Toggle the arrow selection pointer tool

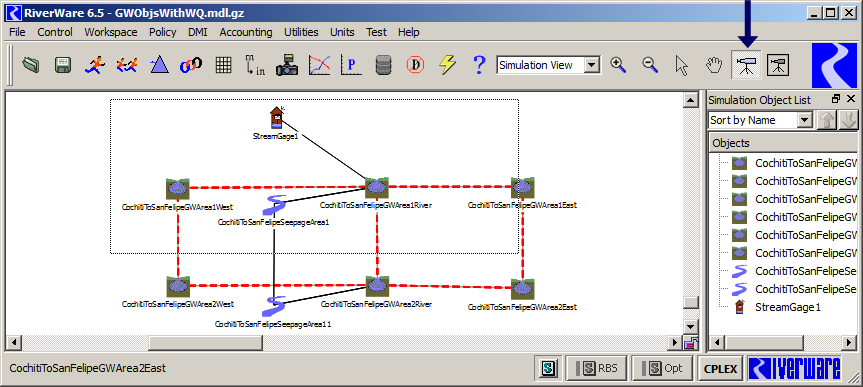[x=682, y=65]
